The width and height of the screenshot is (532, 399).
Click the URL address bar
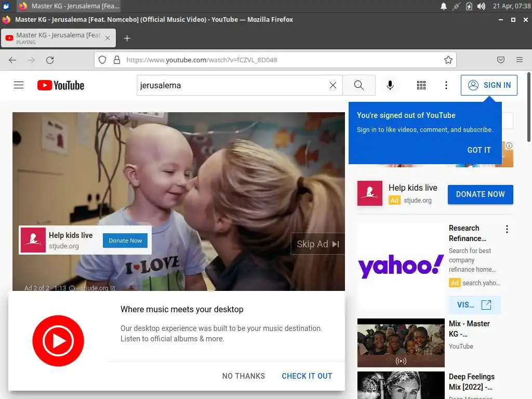click(x=275, y=60)
